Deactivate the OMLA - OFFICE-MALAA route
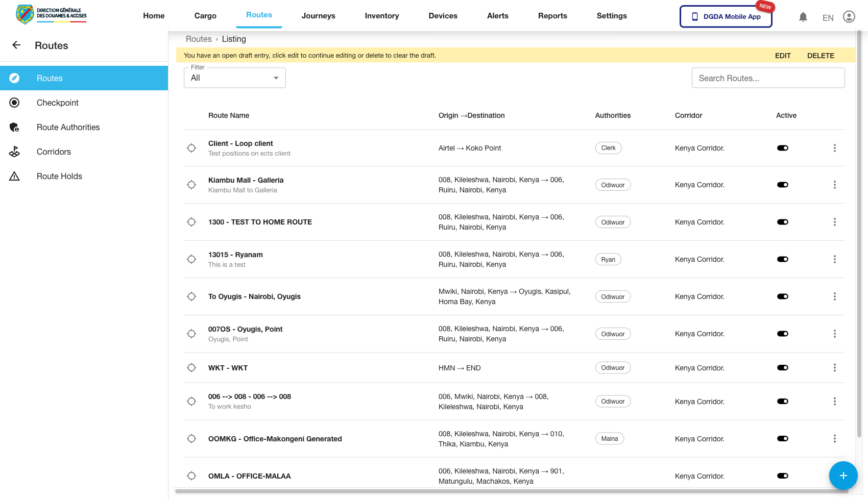This screenshot has width=868, height=500. (x=783, y=476)
